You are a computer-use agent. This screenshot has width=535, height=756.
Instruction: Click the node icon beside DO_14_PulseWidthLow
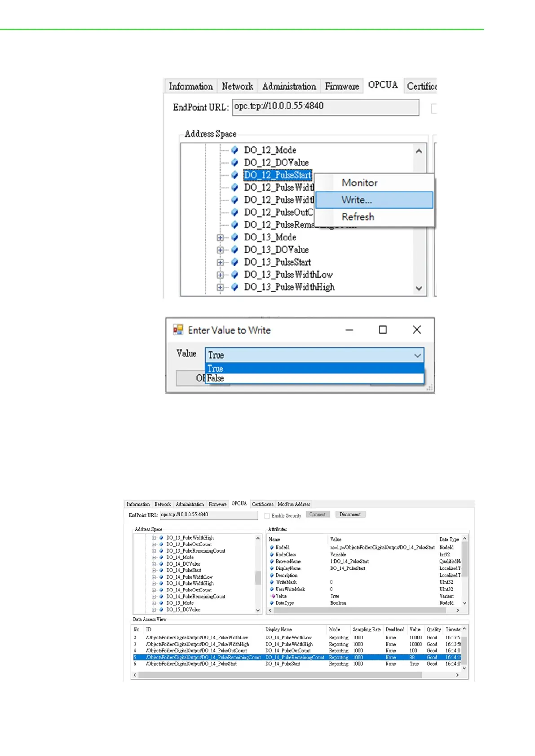161,577
